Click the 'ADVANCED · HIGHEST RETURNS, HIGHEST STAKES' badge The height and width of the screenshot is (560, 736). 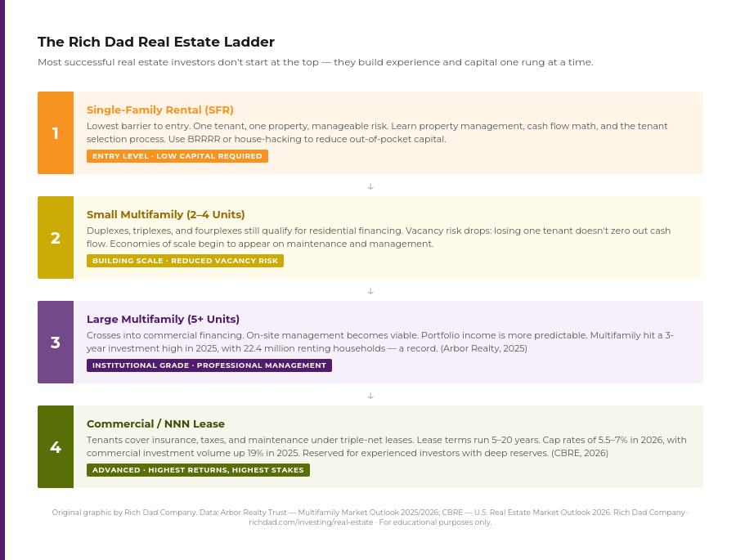pyautogui.click(x=198, y=470)
